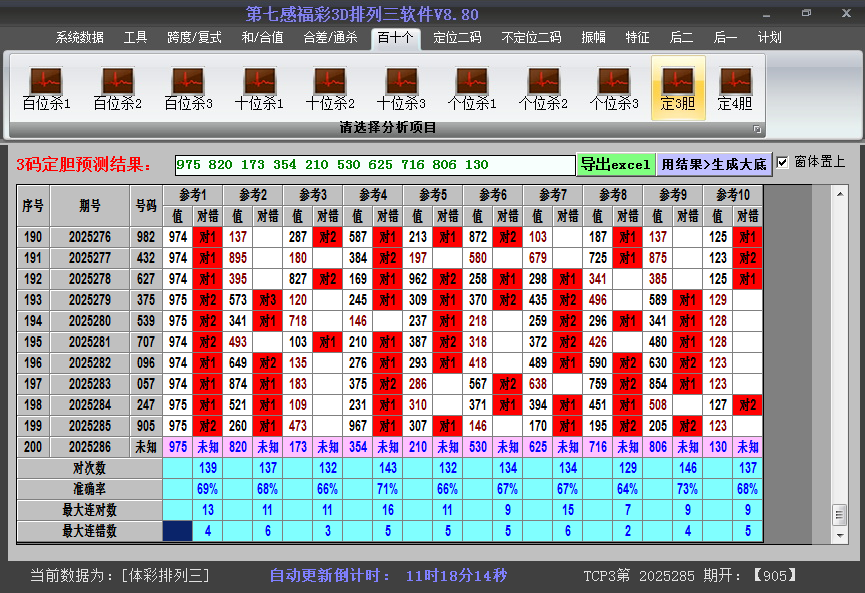Open the 定4胆 prediction icon
This screenshot has width=865, height=593.
pyautogui.click(x=735, y=88)
